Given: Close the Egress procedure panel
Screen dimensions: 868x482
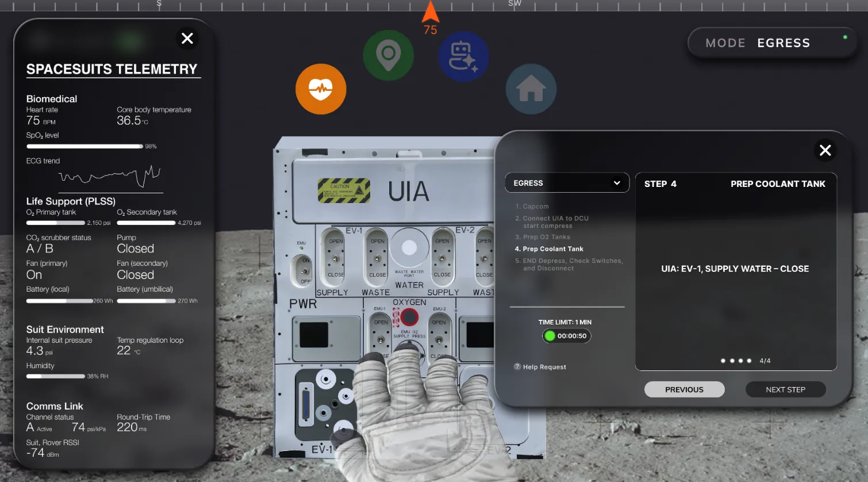Looking at the screenshot, I should 825,150.
